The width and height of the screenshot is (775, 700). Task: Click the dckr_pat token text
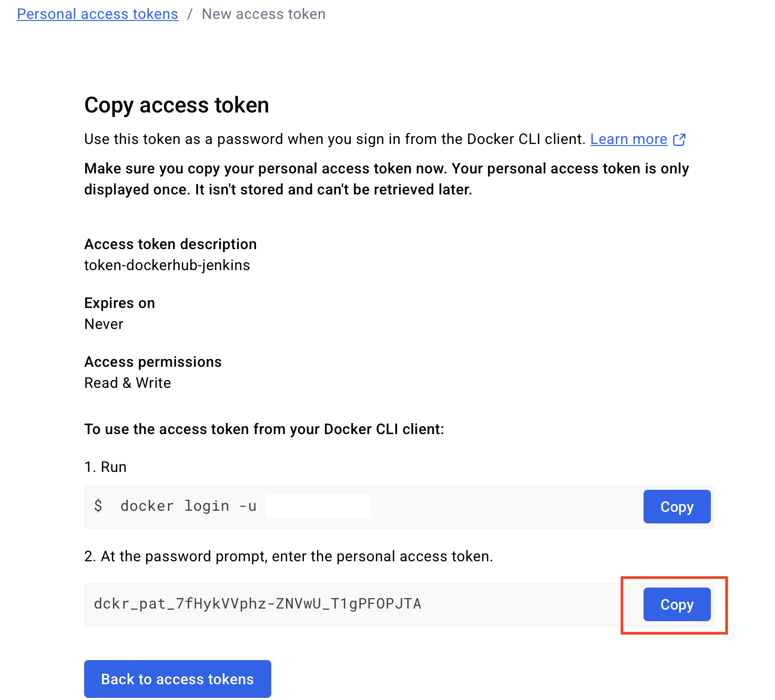click(258, 604)
